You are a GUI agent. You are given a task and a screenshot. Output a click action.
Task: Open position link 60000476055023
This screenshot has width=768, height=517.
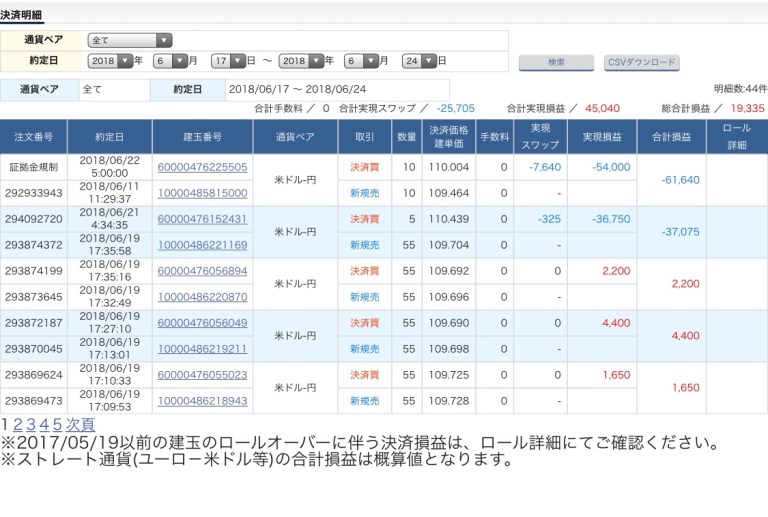tap(202, 375)
